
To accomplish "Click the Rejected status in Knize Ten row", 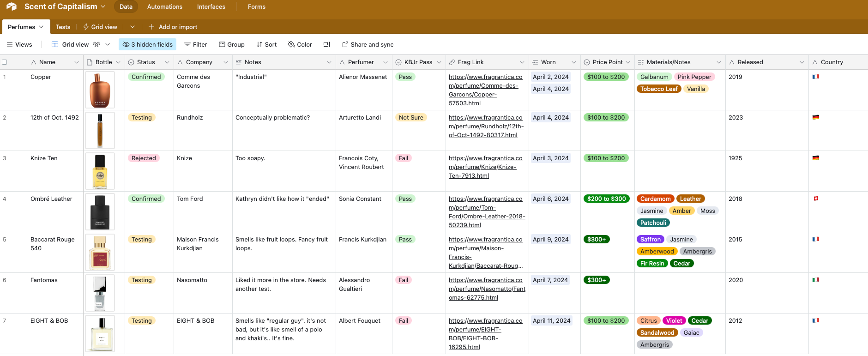I will pyautogui.click(x=144, y=158).
